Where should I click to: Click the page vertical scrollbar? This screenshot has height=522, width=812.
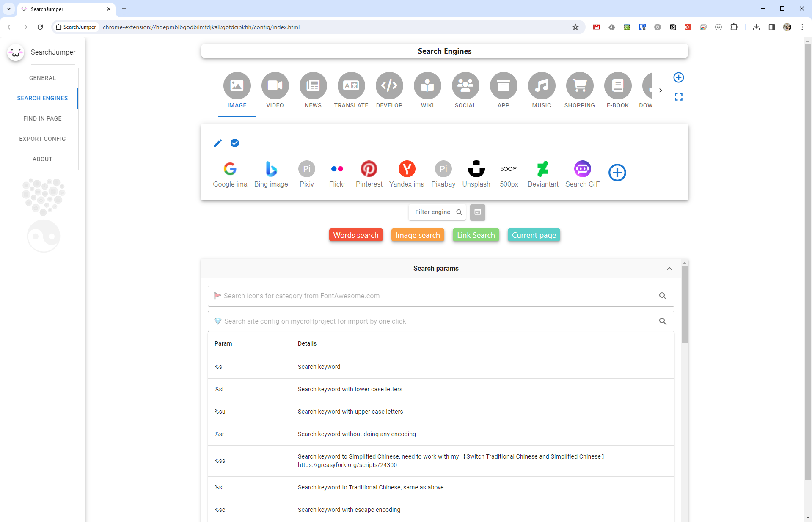click(808, 262)
